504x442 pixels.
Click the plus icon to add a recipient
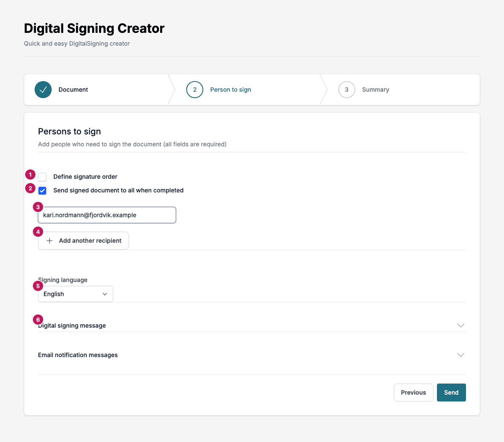click(x=50, y=241)
